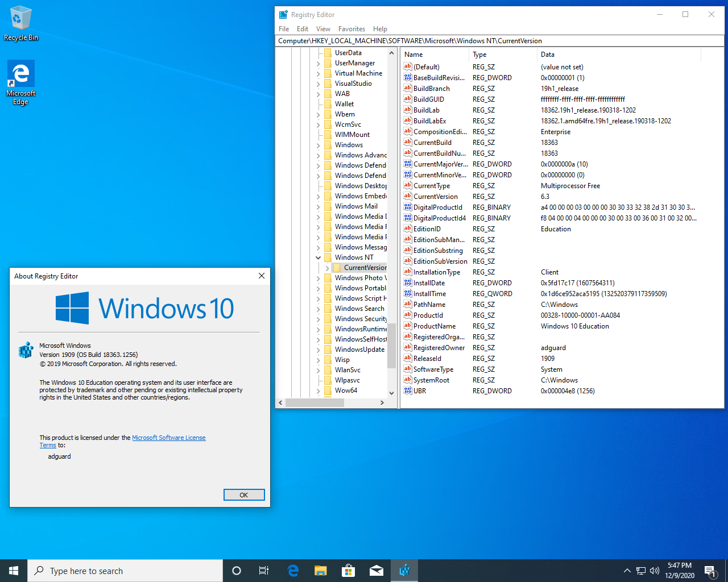
Task: Select the BuildBranch value icon
Action: click(407, 88)
